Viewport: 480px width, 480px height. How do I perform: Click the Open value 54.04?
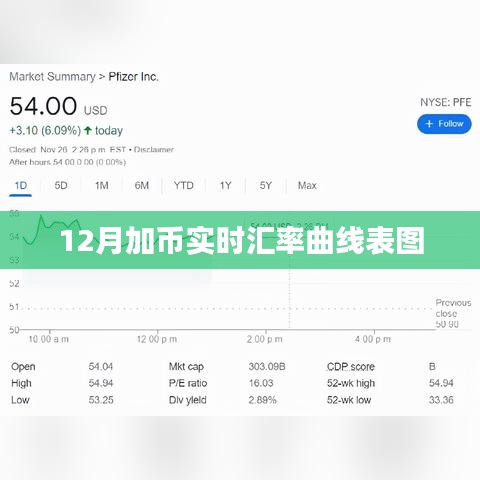pyautogui.click(x=101, y=367)
